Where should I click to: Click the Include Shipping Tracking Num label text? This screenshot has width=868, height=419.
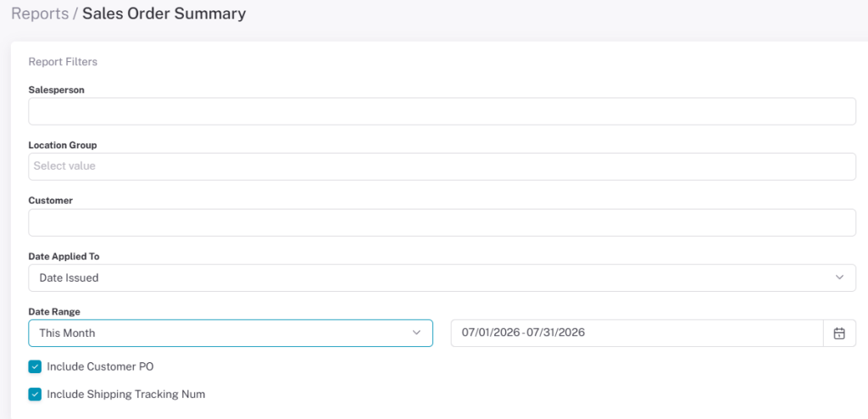click(126, 394)
